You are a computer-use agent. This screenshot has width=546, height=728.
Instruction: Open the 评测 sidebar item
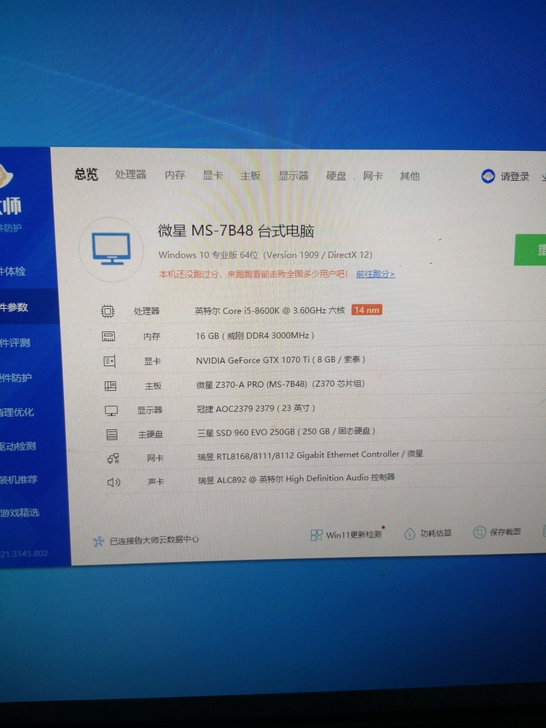click(x=15, y=343)
